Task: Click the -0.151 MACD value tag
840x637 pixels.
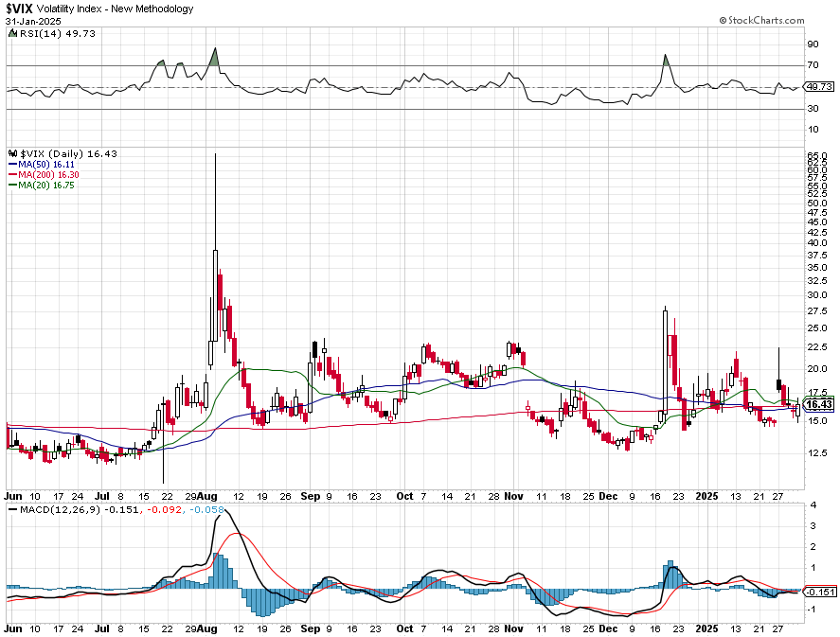Action: point(819,592)
